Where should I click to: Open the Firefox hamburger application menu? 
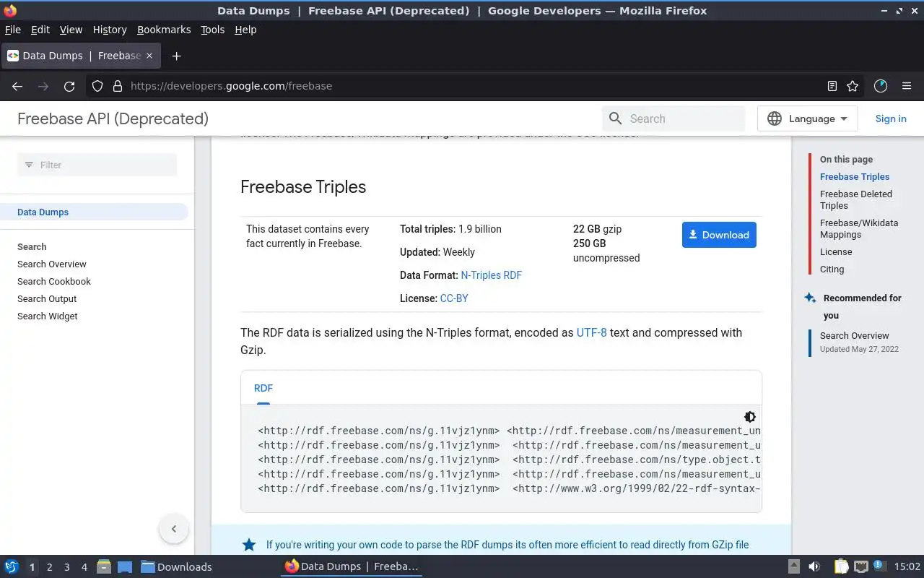coord(907,86)
